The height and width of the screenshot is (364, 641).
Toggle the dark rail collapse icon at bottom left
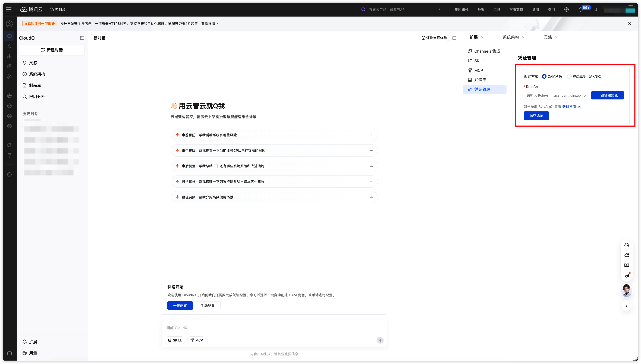(x=10, y=353)
